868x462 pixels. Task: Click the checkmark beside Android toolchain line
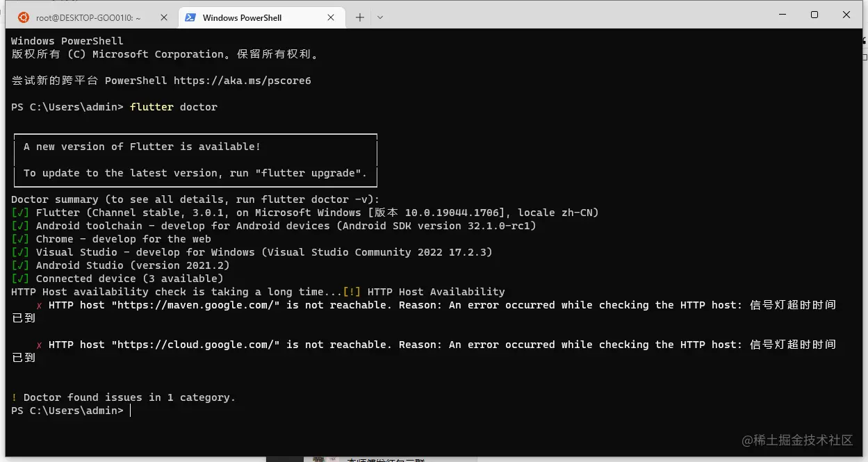coord(19,226)
